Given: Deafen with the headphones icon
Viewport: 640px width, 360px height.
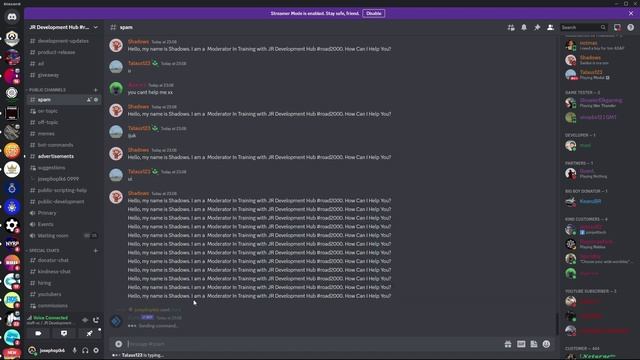Looking at the screenshot, I should point(85,350).
